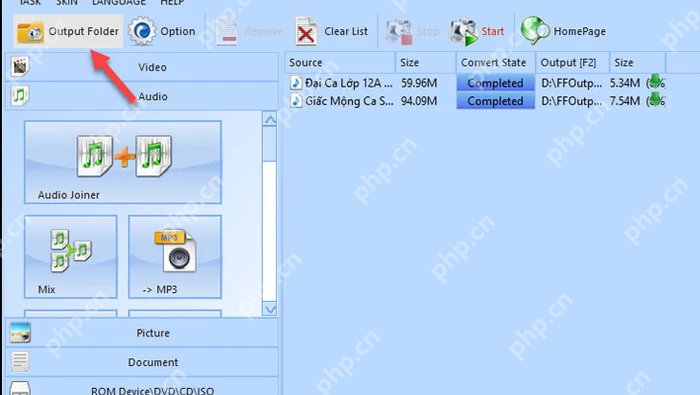This screenshot has width=700, height=395.
Task: Click the Remove toolbar button
Action: (x=249, y=31)
